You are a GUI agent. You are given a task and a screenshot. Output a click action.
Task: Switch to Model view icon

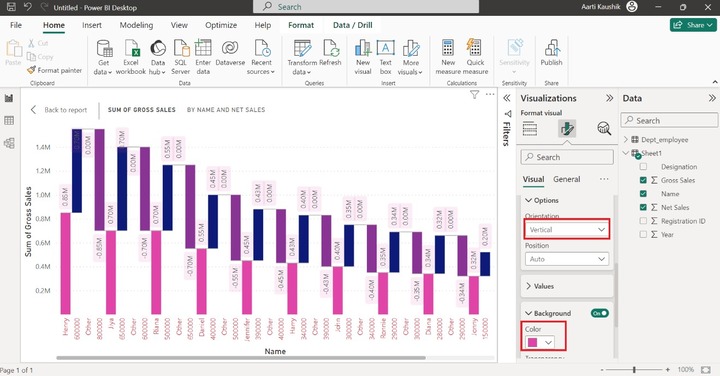coord(9,143)
